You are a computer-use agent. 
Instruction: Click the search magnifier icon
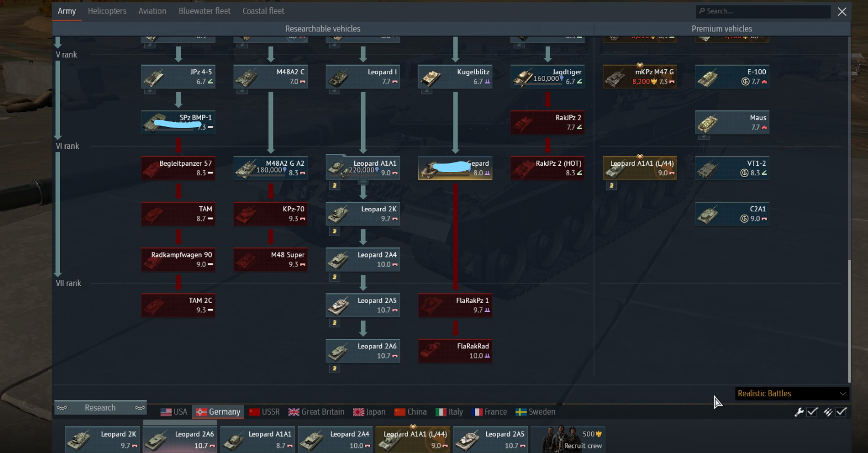[702, 11]
